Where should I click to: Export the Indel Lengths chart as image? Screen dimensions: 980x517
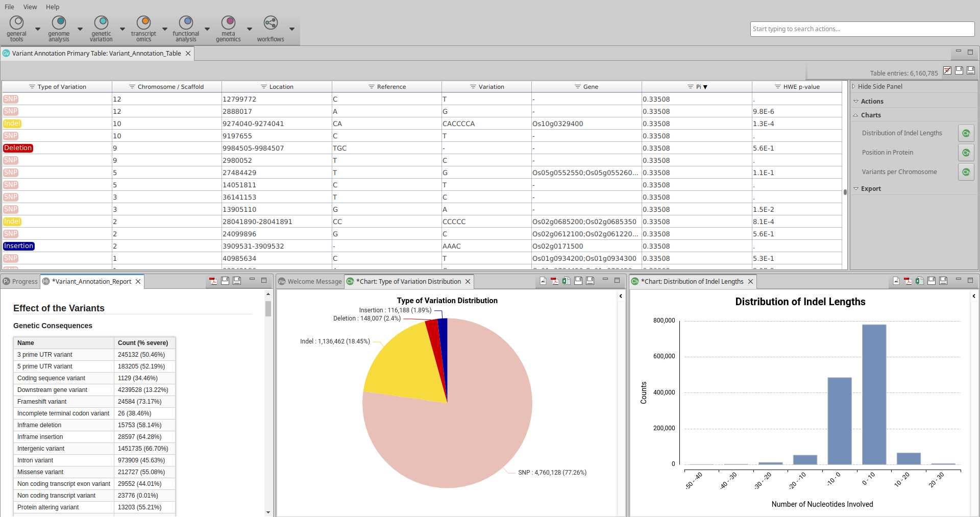tap(896, 281)
